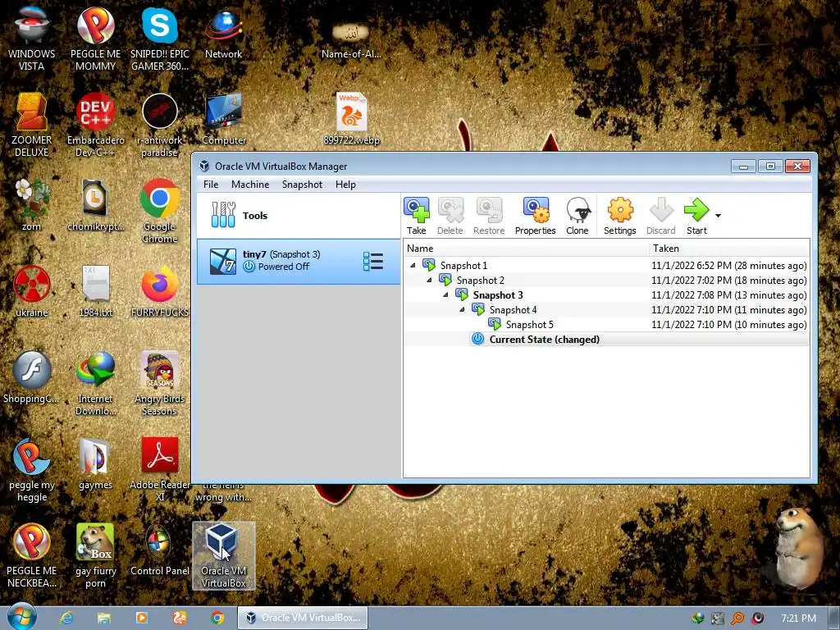Open the r-antiwork paradise desktop icon
The height and width of the screenshot is (630, 840).
[160, 125]
